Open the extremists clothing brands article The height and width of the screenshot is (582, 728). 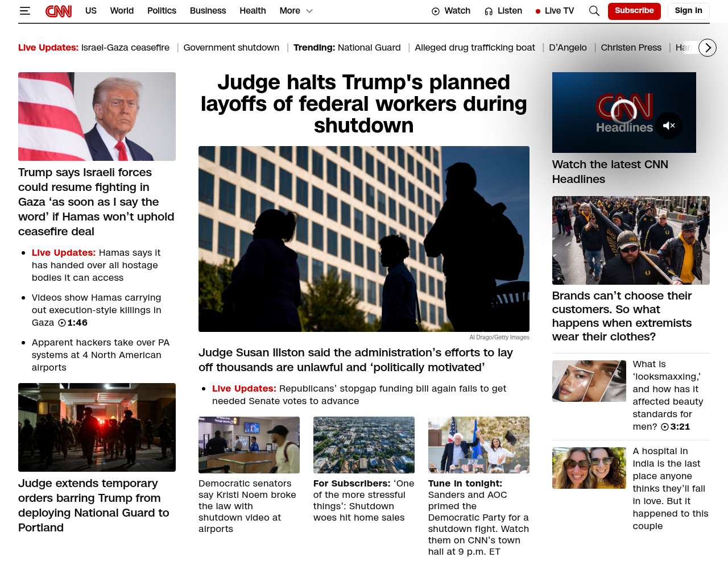click(622, 316)
